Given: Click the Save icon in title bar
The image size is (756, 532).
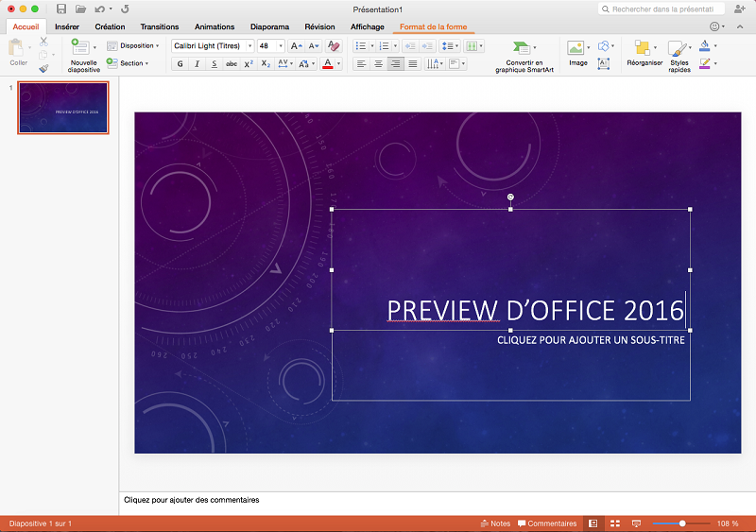Looking at the screenshot, I should tap(61, 9).
